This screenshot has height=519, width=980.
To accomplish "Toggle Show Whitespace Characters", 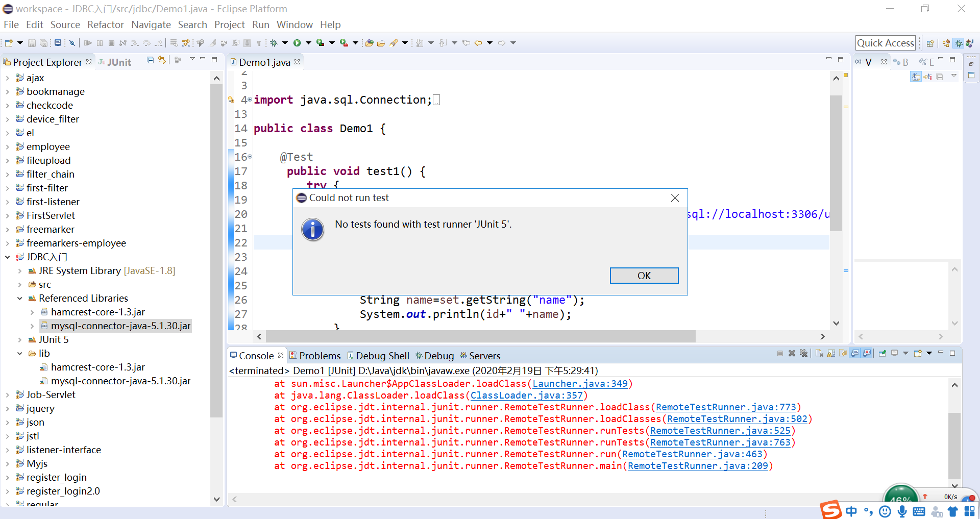I will click(259, 43).
